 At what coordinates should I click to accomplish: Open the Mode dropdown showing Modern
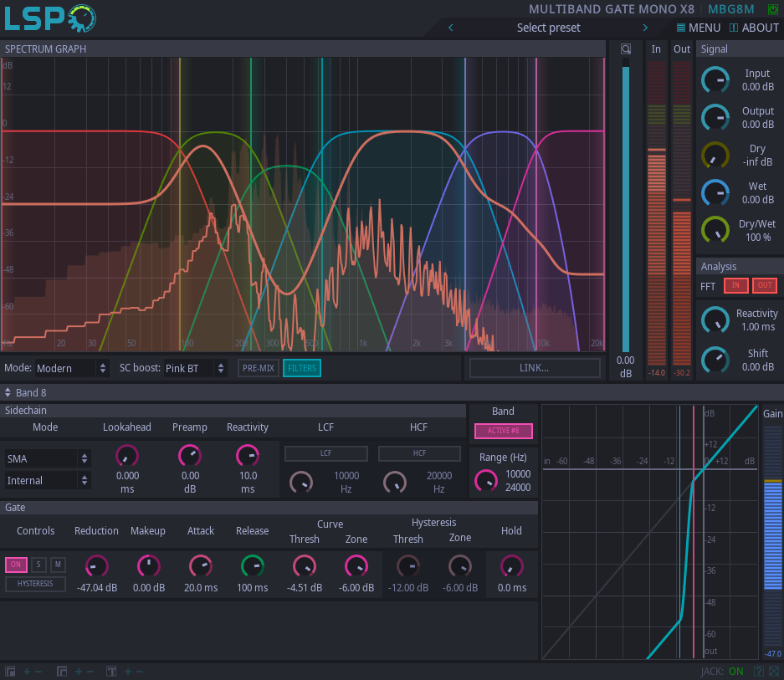(71, 367)
